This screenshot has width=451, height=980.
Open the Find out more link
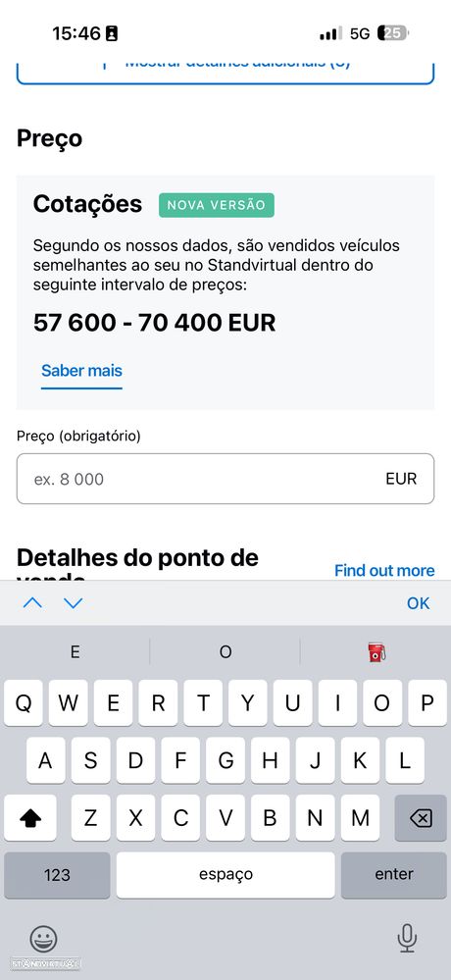click(384, 570)
